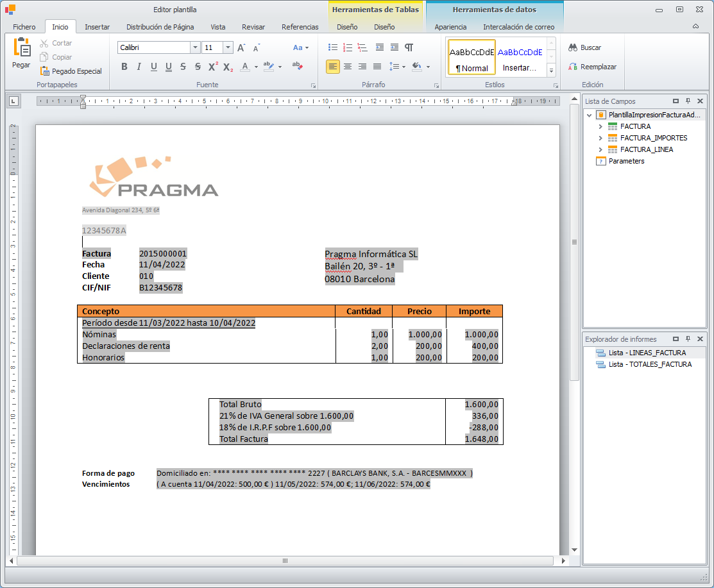The height and width of the screenshot is (588, 714).
Task: Maximize the Explorador de informes panel
Action: [676, 339]
